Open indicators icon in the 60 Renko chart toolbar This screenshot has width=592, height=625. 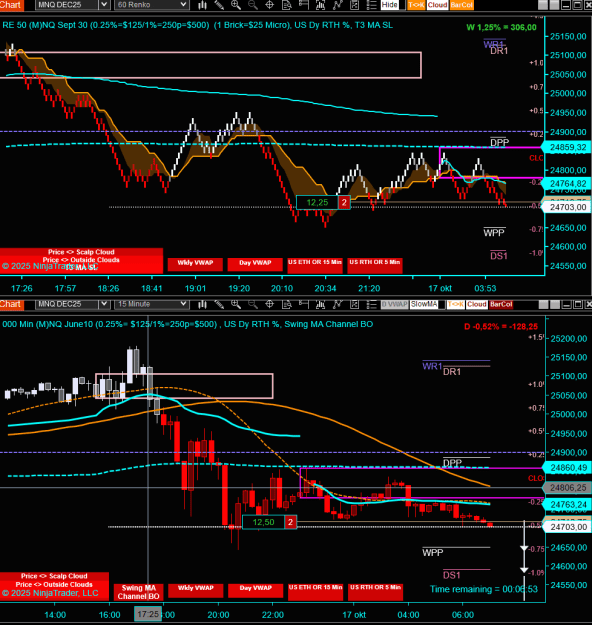338,5
